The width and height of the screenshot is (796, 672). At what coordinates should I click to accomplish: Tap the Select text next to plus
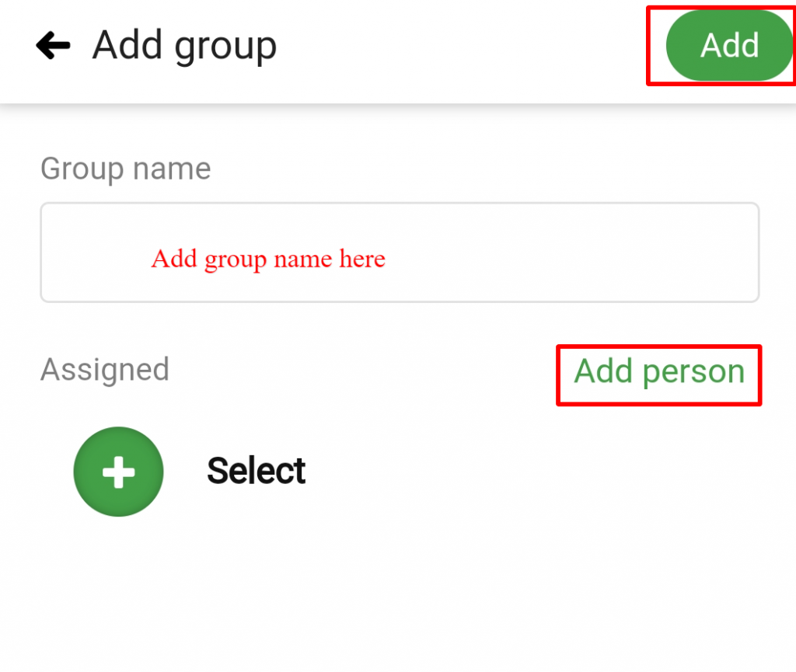(256, 470)
